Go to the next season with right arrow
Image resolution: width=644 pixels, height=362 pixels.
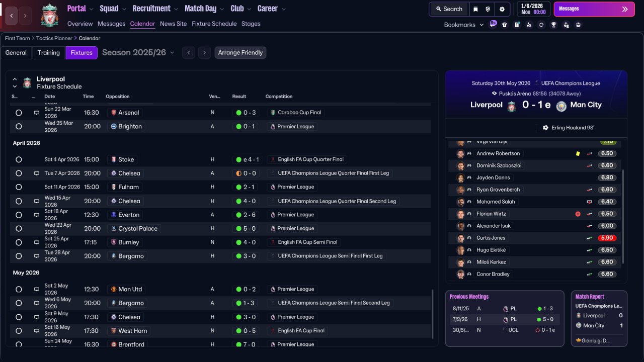tap(204, 53)
